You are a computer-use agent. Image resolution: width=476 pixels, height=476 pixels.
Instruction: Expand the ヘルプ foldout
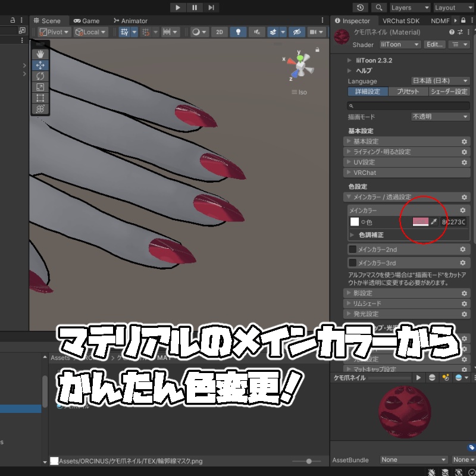pos(349,70)
